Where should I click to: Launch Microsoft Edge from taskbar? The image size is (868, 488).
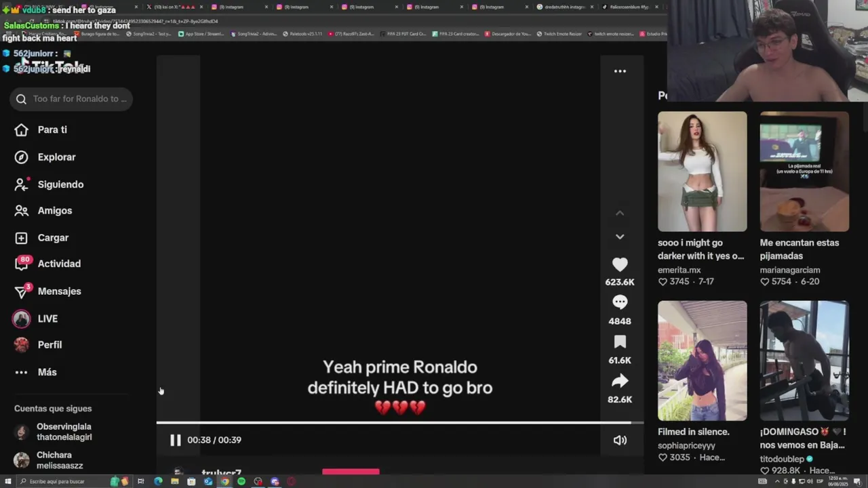click(158, 481)
